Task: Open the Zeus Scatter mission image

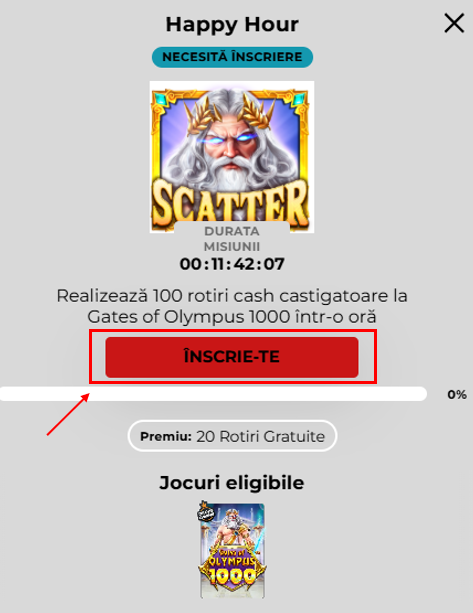Action: pyautogui.click(x=232, y=156)
